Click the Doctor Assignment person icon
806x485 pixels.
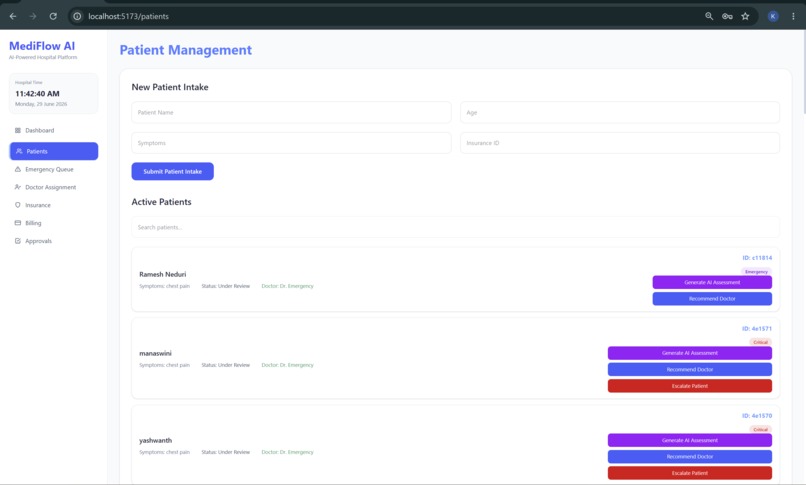point(18,187)
